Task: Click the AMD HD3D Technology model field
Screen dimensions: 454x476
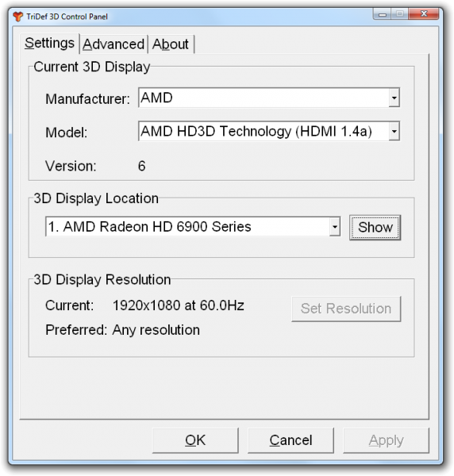Action: coord(264,131)
